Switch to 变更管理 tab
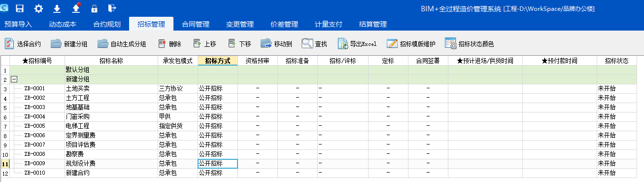The height and width of the screenshot is (182, 644). 240,24
